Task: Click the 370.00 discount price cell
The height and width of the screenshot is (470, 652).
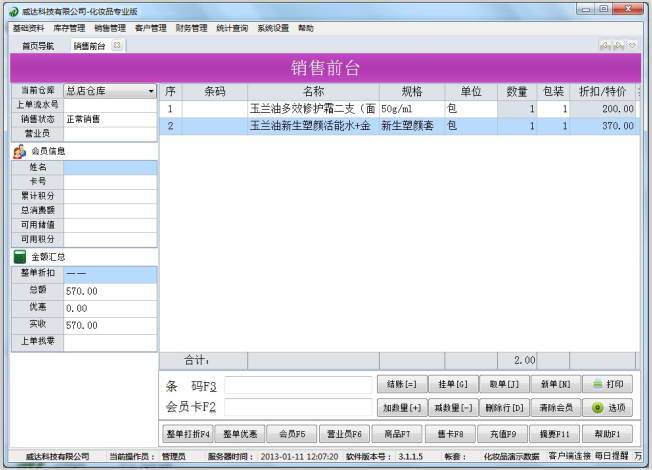Action: (x=603, y=126)
